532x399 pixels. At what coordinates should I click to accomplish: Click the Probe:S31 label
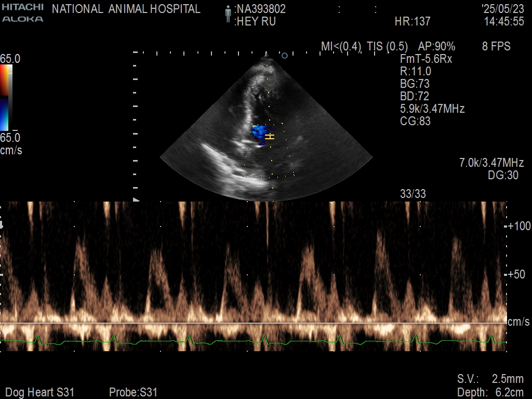click(133, 392)
